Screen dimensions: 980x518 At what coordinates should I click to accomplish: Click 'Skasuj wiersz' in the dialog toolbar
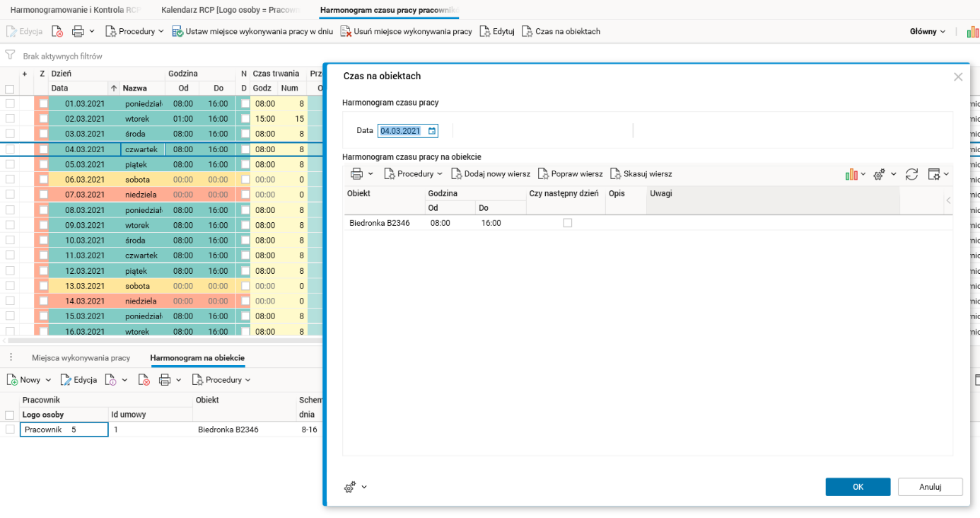point(641,173)
